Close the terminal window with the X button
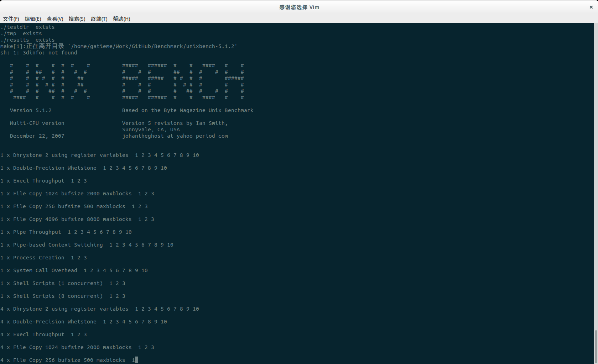This screenshot has height=364, width=598. click(x=591, y=7)
